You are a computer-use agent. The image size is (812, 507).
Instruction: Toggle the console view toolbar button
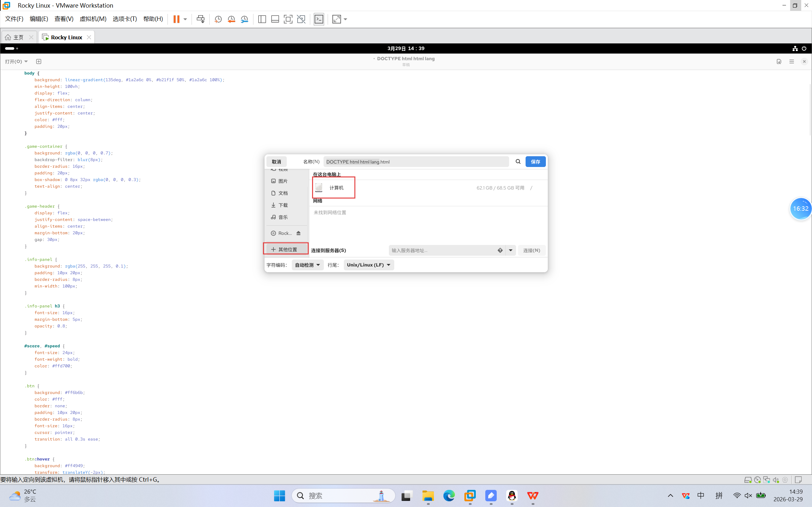pyautogui.click(x=319, y=19)
